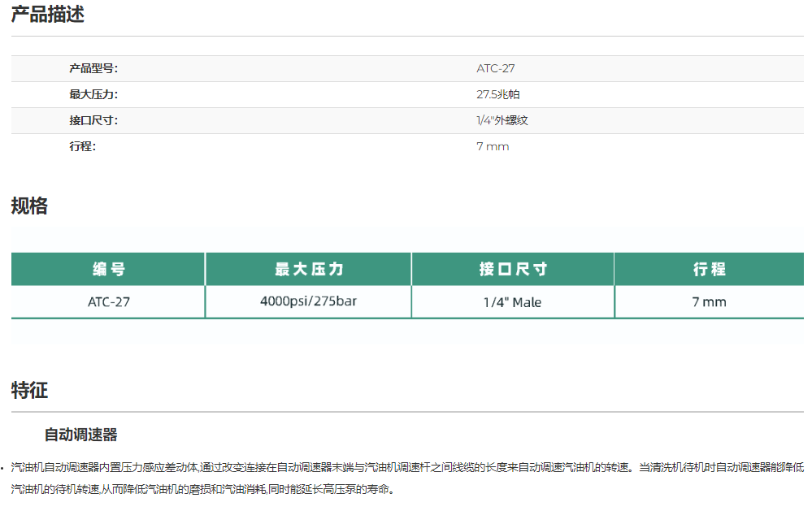Click the 规格 section heading
Screen dimensions: 812x511
pyautogui.click(x=29, y=206)
